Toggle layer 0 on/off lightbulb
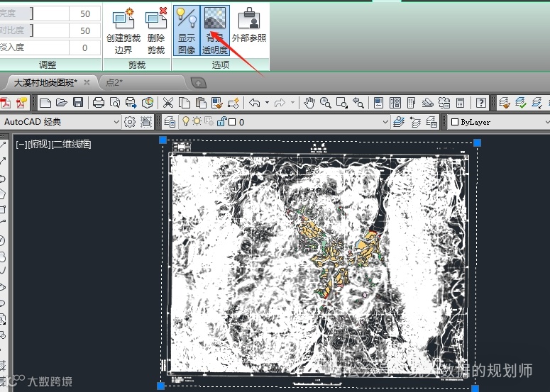The width and height of the screenshot is (550, 392). 186,121
